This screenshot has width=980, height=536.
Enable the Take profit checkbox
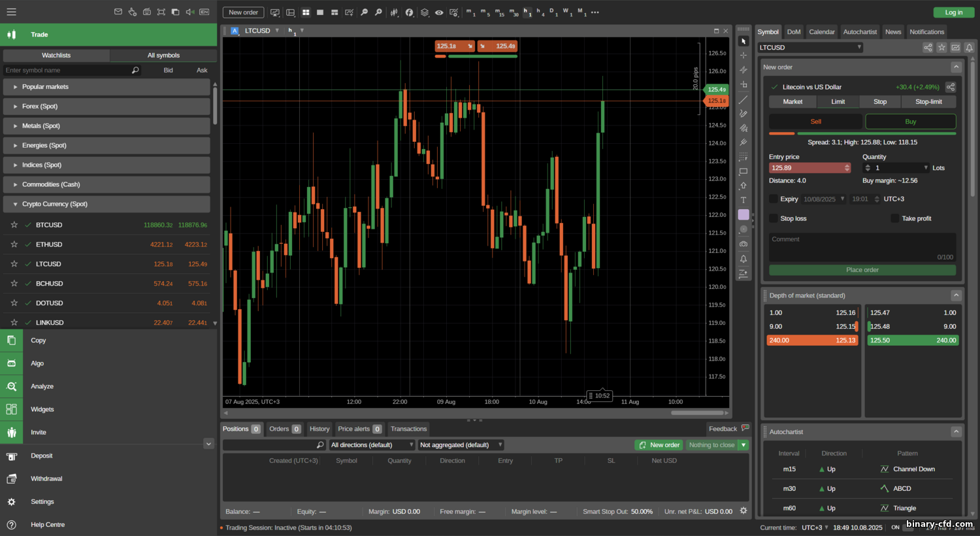[x=895, y=218]
